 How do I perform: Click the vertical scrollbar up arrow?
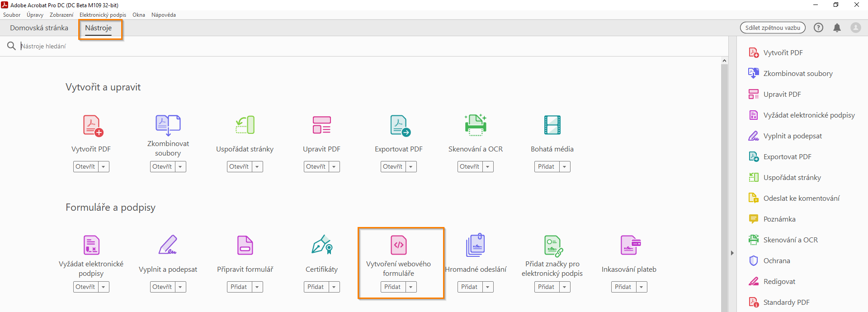725,61
